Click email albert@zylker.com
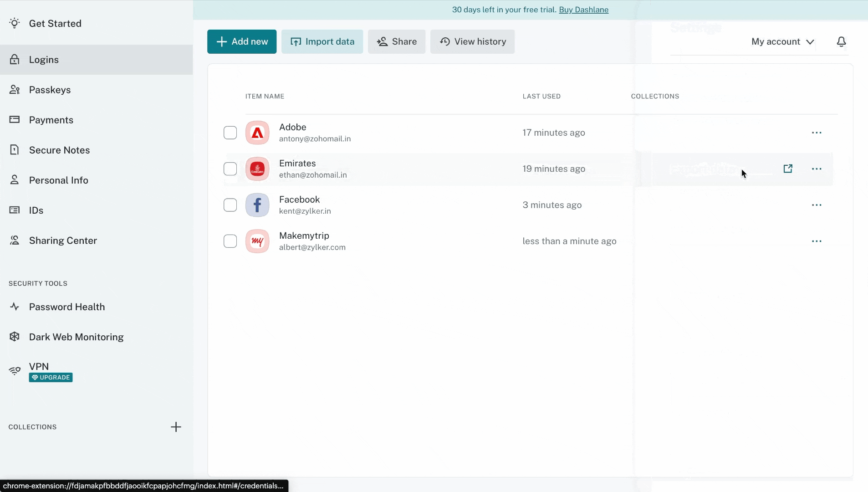Screen dimensions: 868x492 312,247
